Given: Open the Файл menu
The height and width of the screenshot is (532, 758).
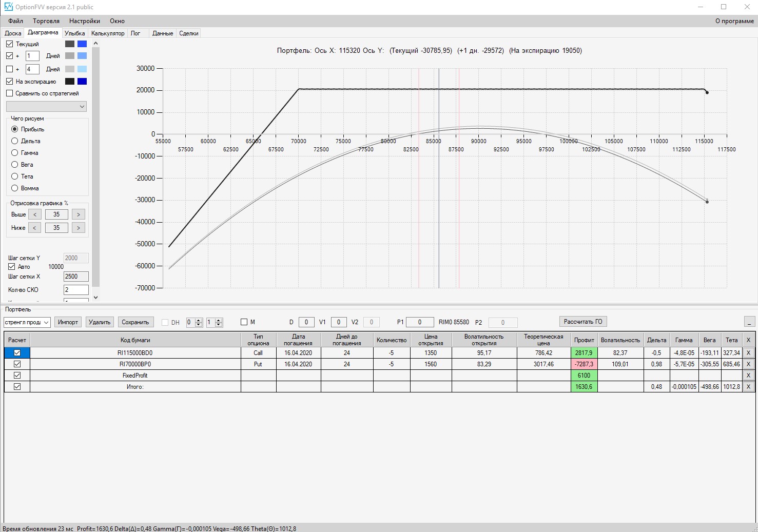Looking at the screenshot, I should [x=16, y=21].
